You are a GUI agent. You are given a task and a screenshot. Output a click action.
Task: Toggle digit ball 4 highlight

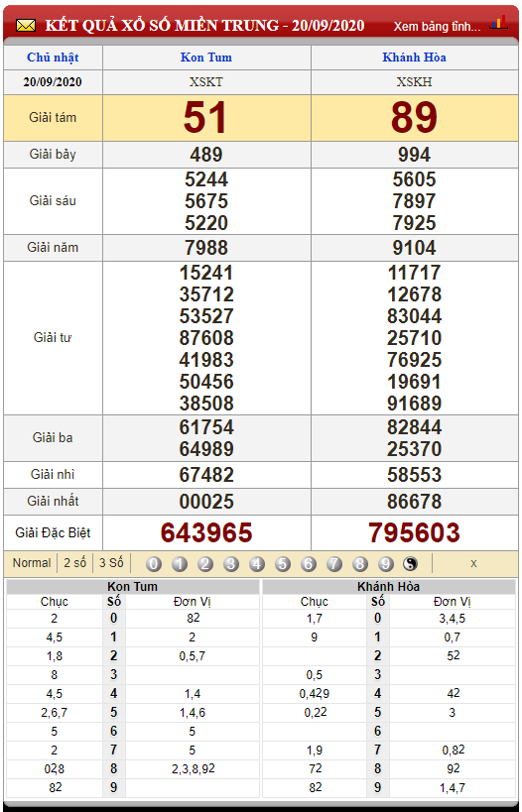pos(257,563)
